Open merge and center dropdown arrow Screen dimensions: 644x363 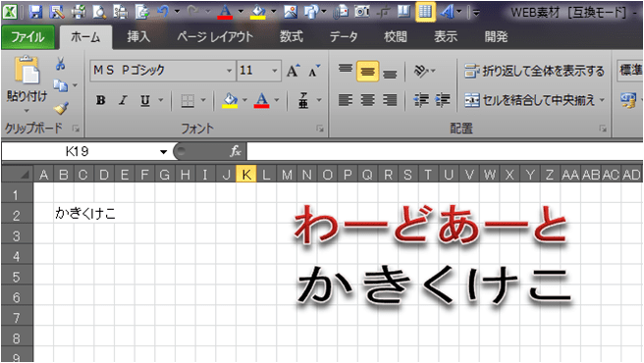tap(602, 100)
